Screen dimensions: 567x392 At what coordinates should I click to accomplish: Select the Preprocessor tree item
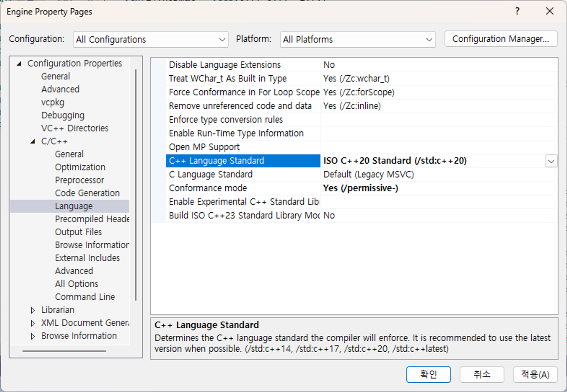point(79,180)
